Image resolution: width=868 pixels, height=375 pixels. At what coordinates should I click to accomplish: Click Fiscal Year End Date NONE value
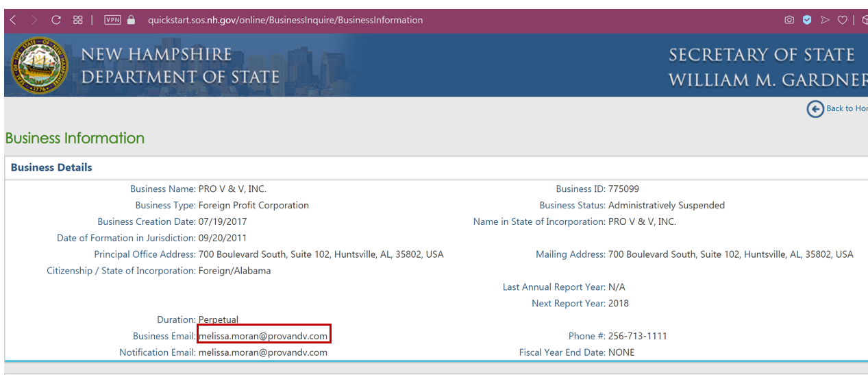pos(621,352)
